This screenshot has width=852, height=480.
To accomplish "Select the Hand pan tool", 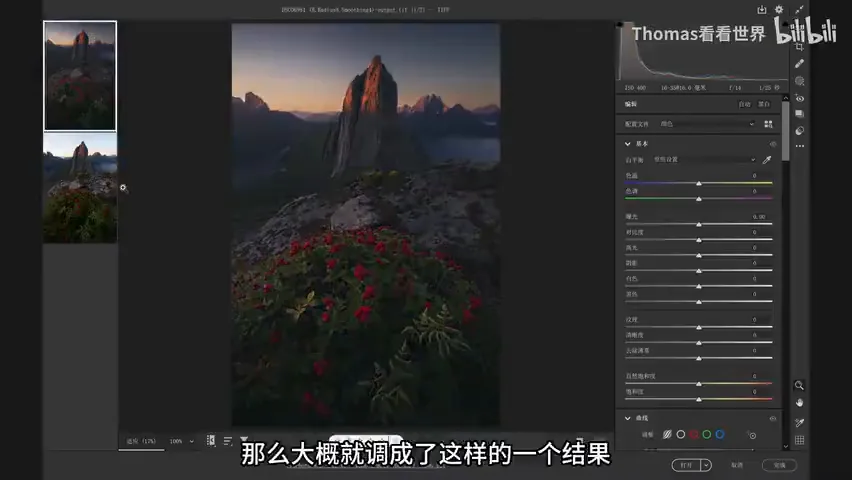I will click(799, 403).
